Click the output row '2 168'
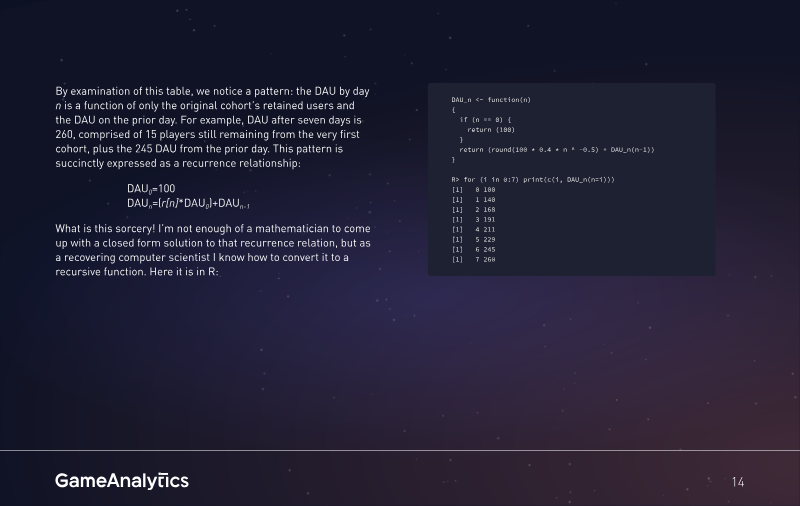The image size is (800, 506). coord(473,210)
